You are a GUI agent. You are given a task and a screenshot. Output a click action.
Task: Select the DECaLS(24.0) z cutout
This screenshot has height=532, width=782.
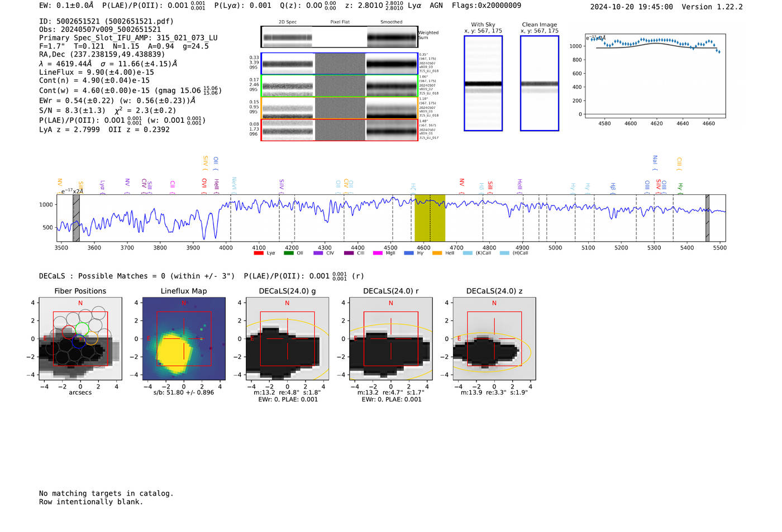click(x=494, y=339)
